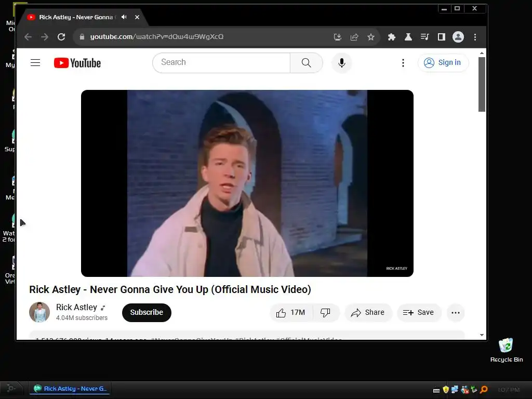Click the address bar URL

(x=157, y=37)
